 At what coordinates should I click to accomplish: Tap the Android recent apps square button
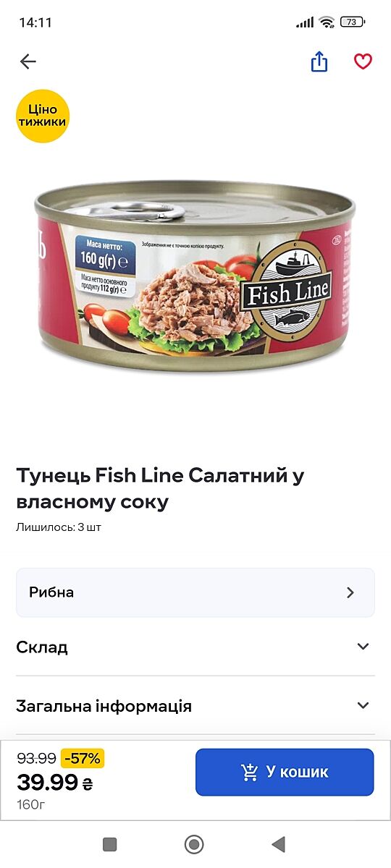pyautogui.click(x=110, y=843)
